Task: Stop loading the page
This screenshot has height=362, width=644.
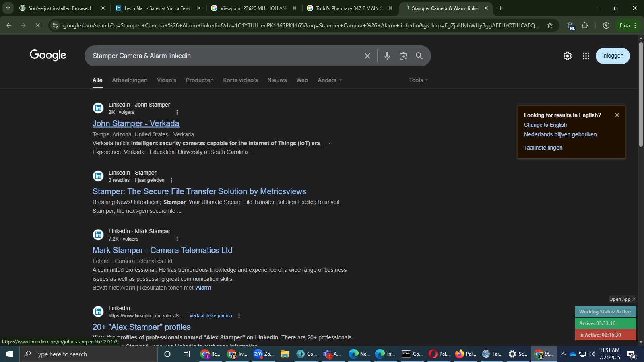Action: (37, 25)
